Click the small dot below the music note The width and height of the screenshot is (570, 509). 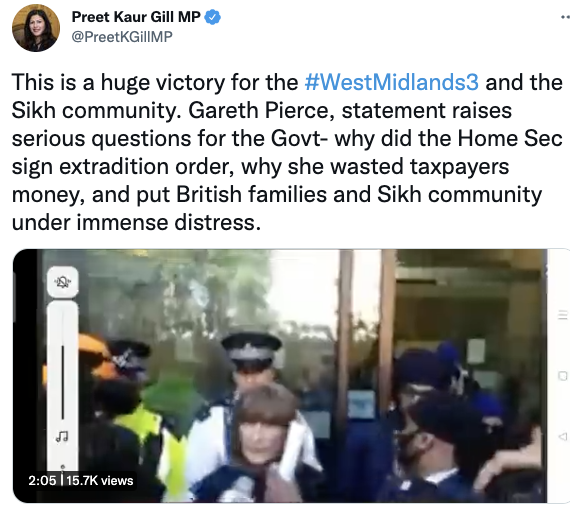coord(63,466)
